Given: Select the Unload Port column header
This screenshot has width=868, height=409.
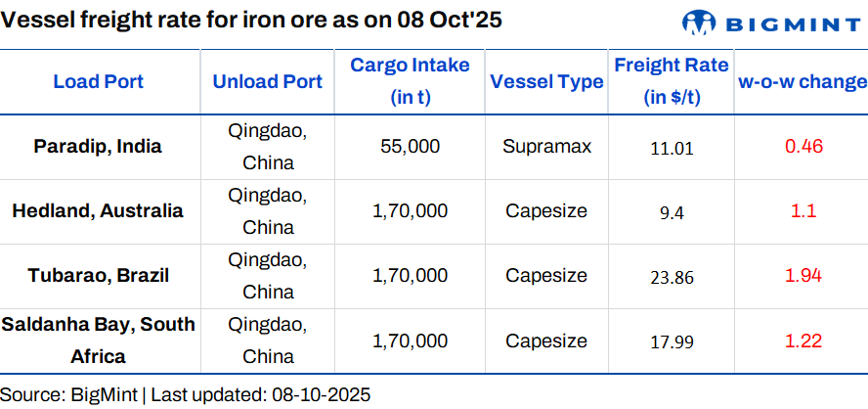Looking at the screenshot, I should coord(267,82).
